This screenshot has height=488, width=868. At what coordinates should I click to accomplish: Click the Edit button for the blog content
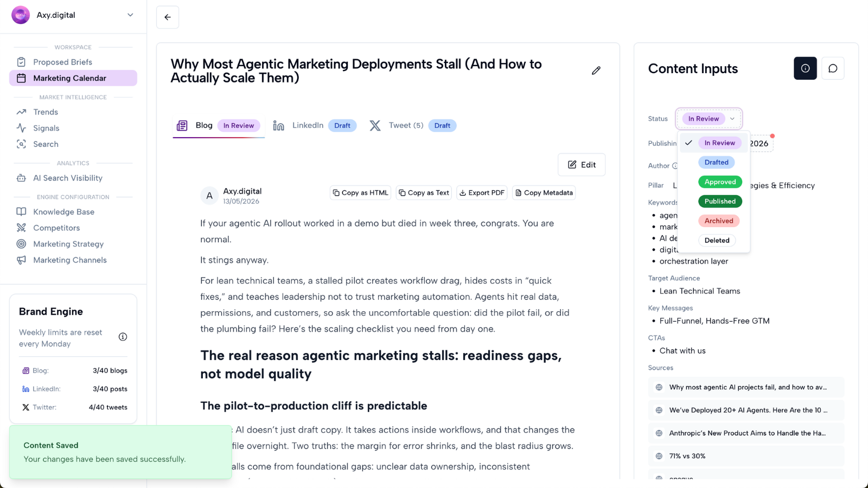(582, 165)
